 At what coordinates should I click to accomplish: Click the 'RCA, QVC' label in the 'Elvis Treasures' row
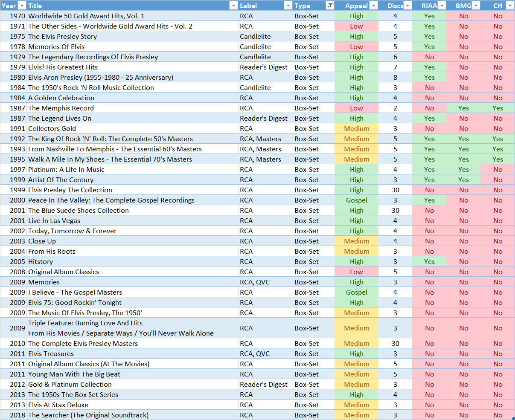255,353
